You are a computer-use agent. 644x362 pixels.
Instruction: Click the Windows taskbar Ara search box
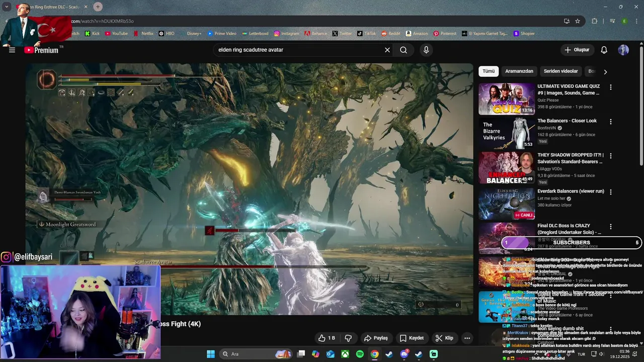coord(257,354)
